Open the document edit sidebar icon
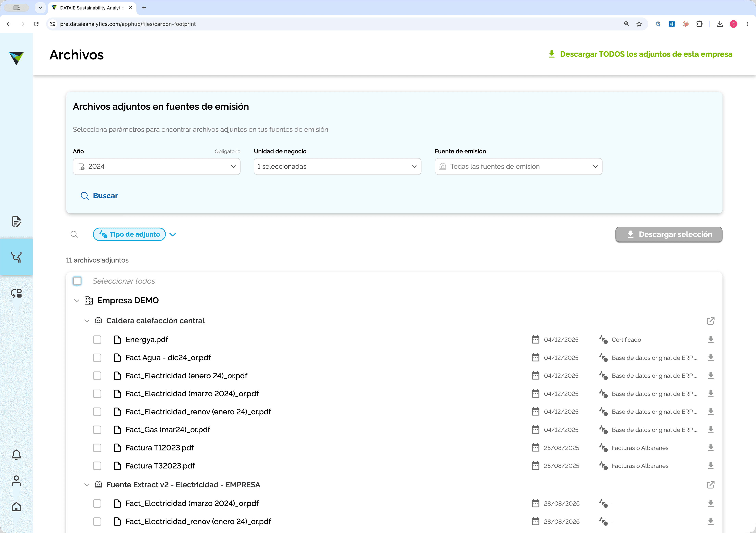The image size is (756, 533). [16, 221]
